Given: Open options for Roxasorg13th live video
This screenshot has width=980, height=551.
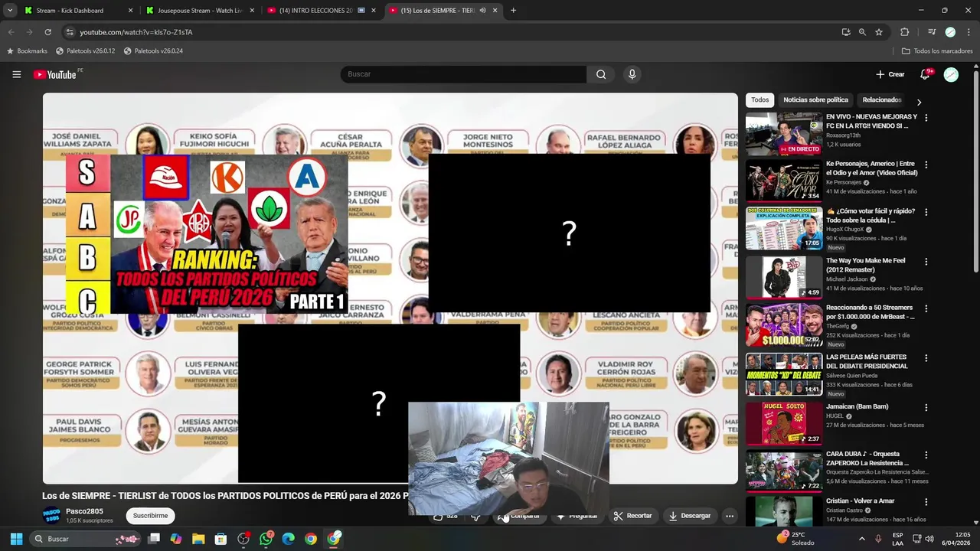Looking at the screenshot, I should pos(926,118).
